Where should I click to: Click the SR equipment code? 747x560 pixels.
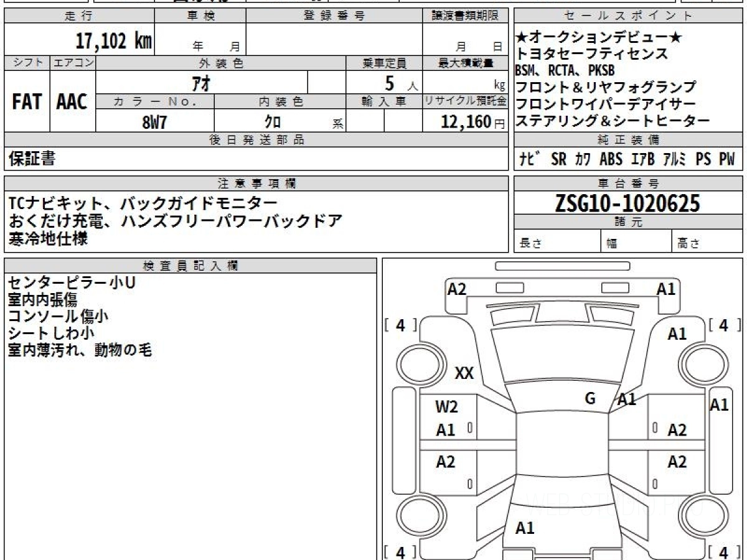tap(559, 159)
